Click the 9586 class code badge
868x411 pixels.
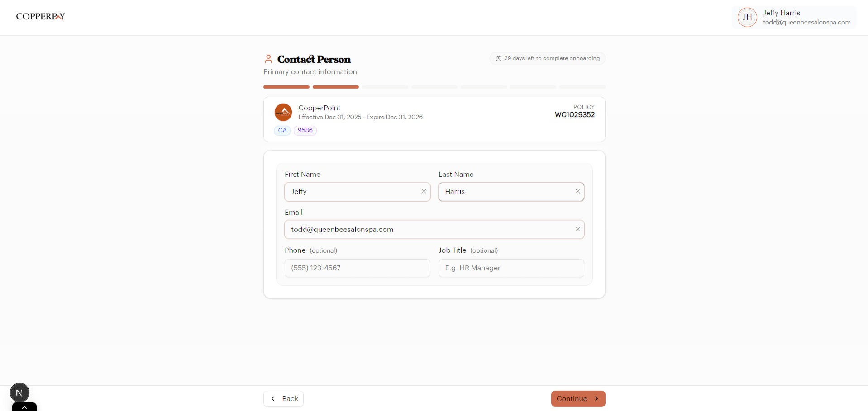click(x=305, y=130)
